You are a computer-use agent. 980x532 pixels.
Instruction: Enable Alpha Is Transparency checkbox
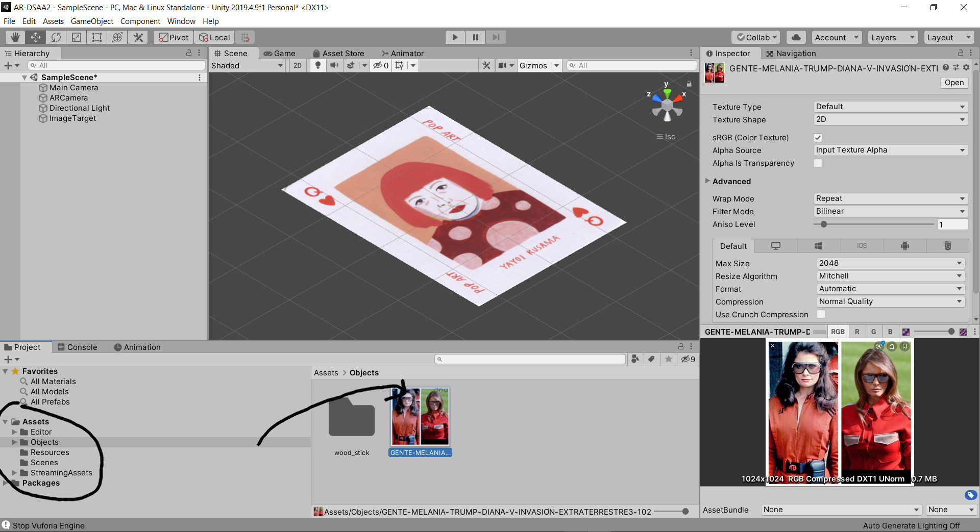click(x=818, y=163)
